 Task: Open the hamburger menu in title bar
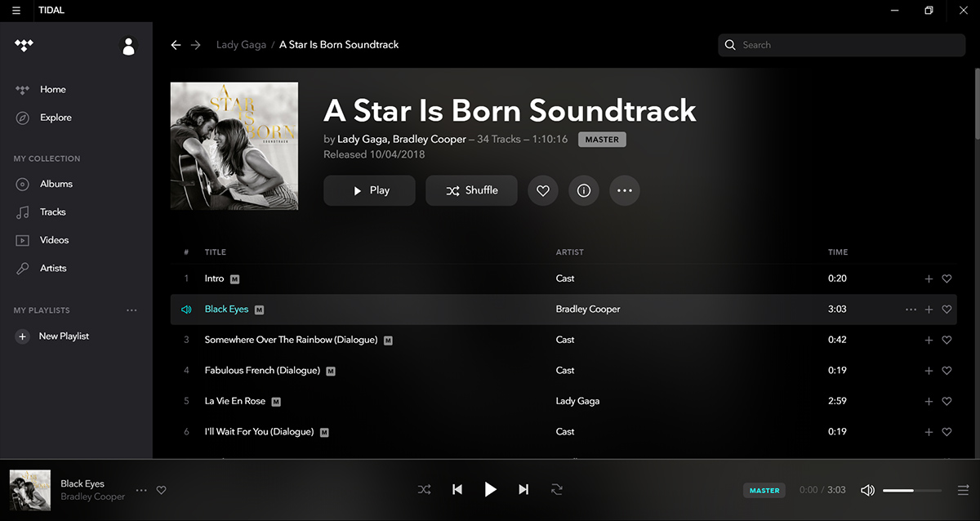pos(16,11)
